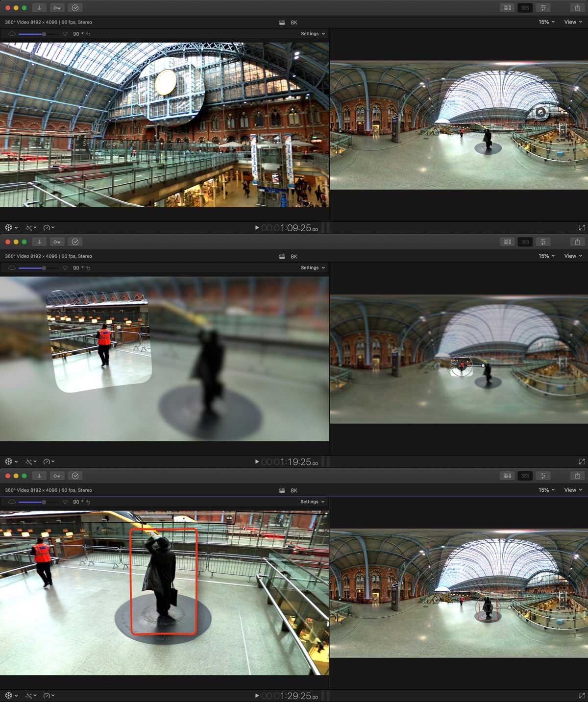
Task: Play the clip at timecode 1:09:25
Action: point(257,228)
